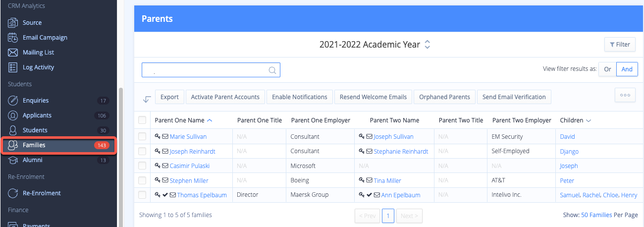Image resolution: width=644 pixels, height=227 pixels.
Task: Go to Alumni in the sidebar
Action: [x=33, y=160]
